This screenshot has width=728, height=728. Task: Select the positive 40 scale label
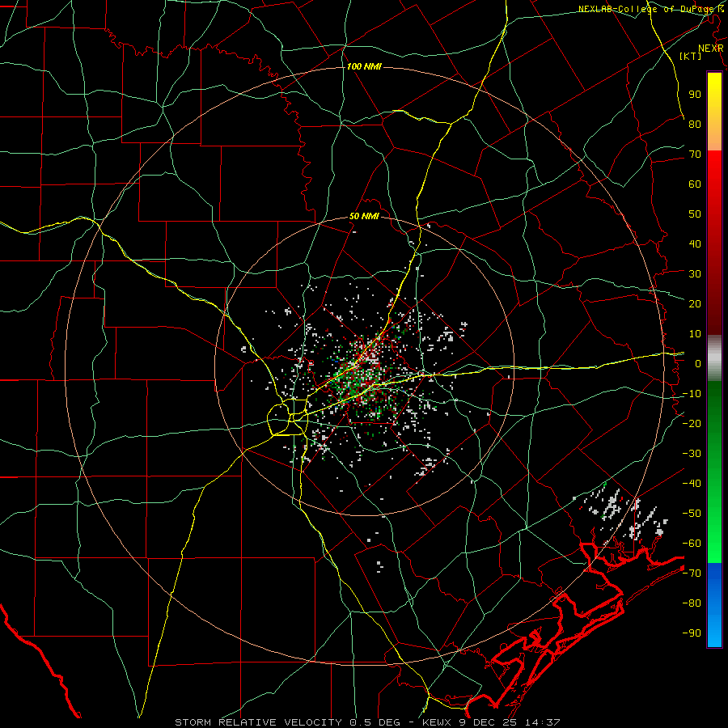pyautogui.click(x=695, y=244)
